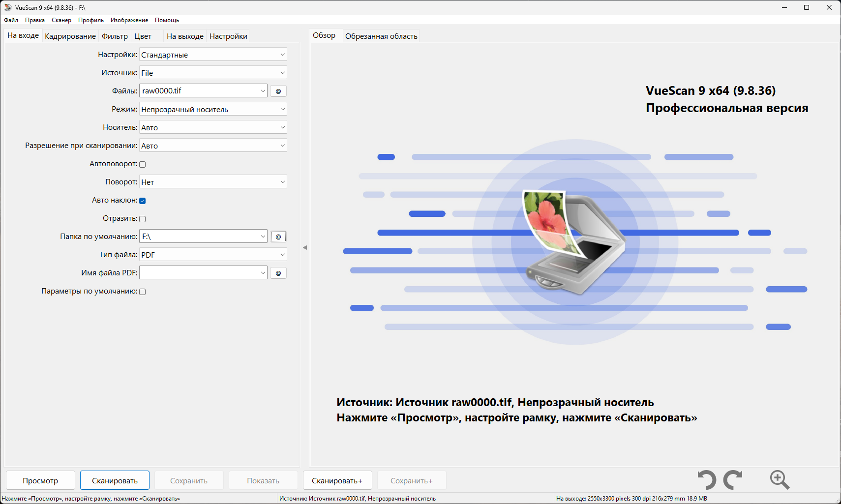This screenshot has width=841, height=504.
Task: Zoom in with the magnifier icon
Action: pyautogui.click(x=780, y=480)
